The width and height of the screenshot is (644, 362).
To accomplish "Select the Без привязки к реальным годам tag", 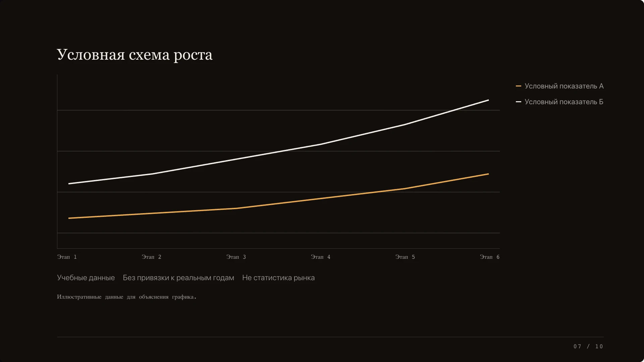I will coord(178,278).
